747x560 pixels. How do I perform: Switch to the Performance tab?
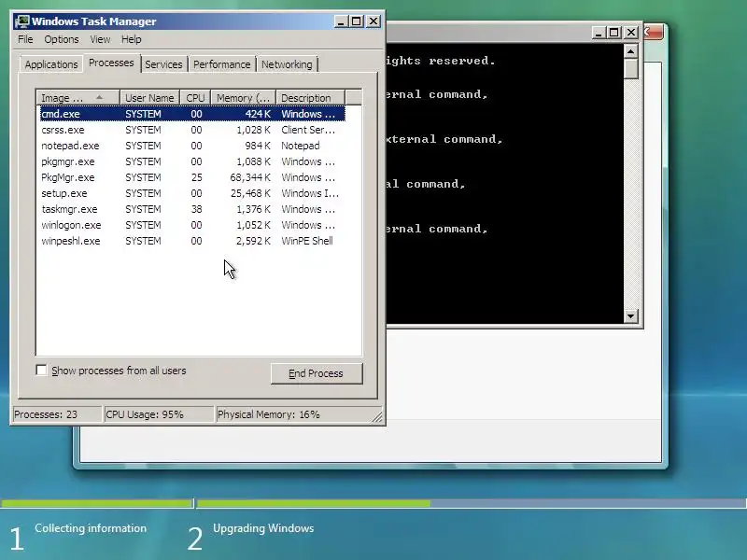point(221,64)
